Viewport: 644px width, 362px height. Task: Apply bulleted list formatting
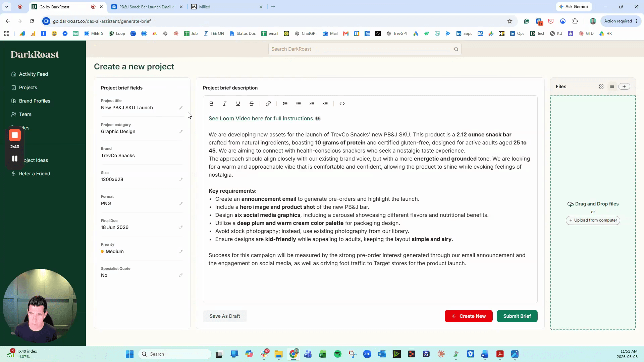tap(299, 104)
